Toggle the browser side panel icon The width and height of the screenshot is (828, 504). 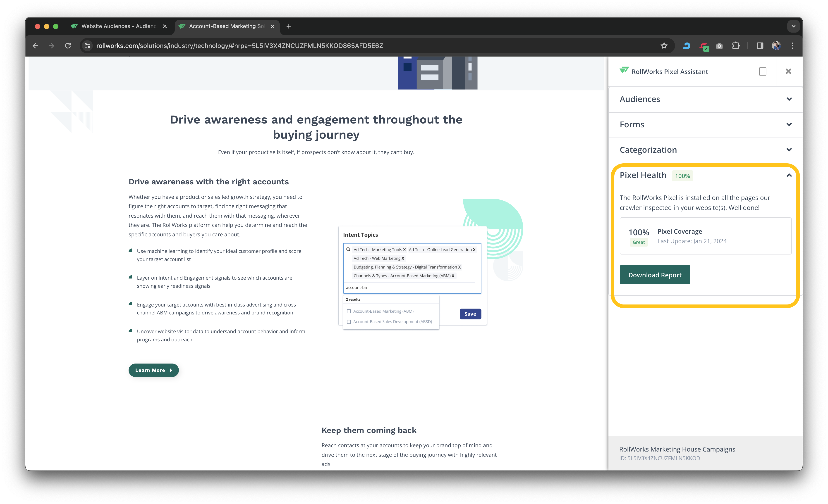[x=760, y=46]
